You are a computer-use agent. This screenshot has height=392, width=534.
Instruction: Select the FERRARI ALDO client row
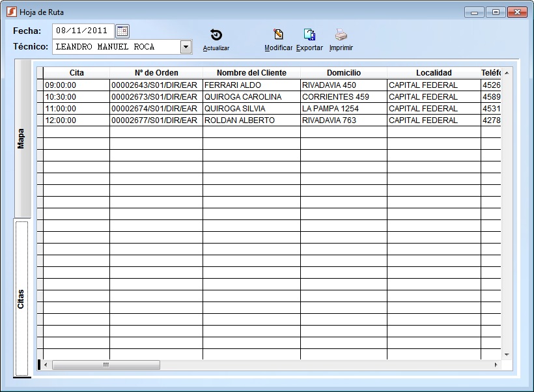pos(251,85)
